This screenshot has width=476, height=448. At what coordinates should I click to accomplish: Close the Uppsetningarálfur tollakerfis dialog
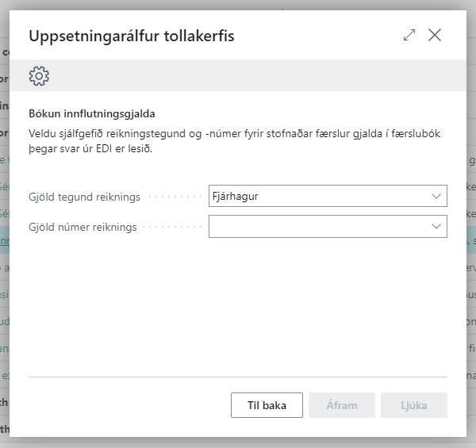click(x=435, y=35)
